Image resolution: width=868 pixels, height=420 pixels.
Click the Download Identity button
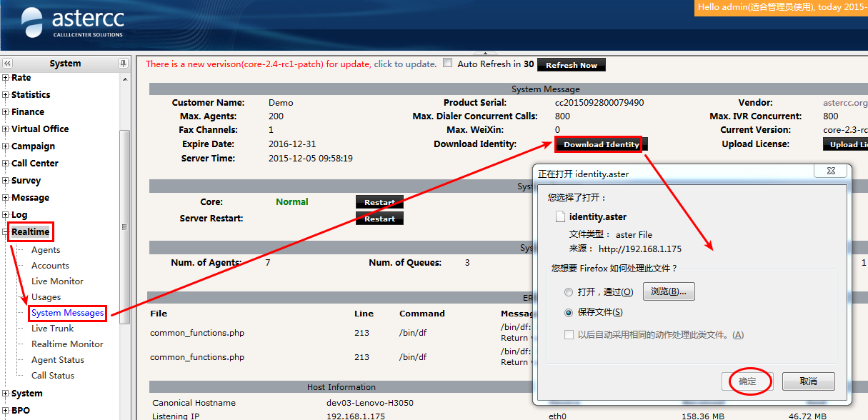601,144
